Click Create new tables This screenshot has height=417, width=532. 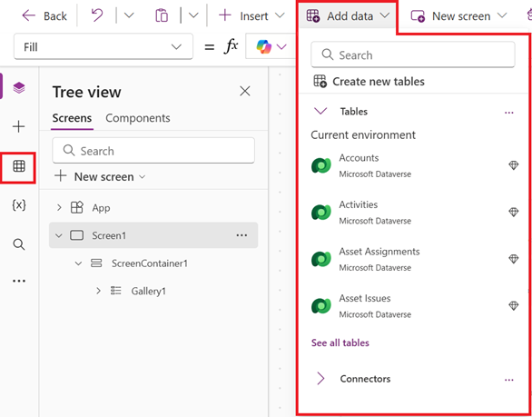(369, 82)
